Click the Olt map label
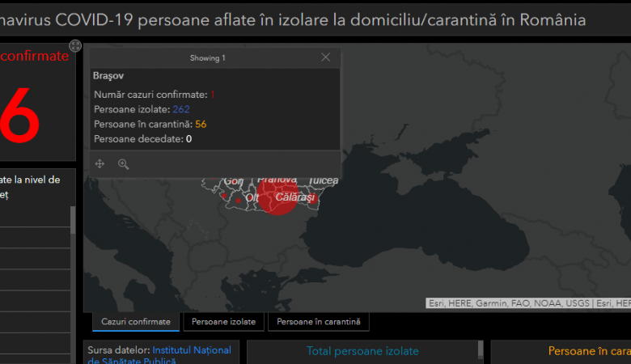This screenshot has height=364, width=631. tap(252, 197)
